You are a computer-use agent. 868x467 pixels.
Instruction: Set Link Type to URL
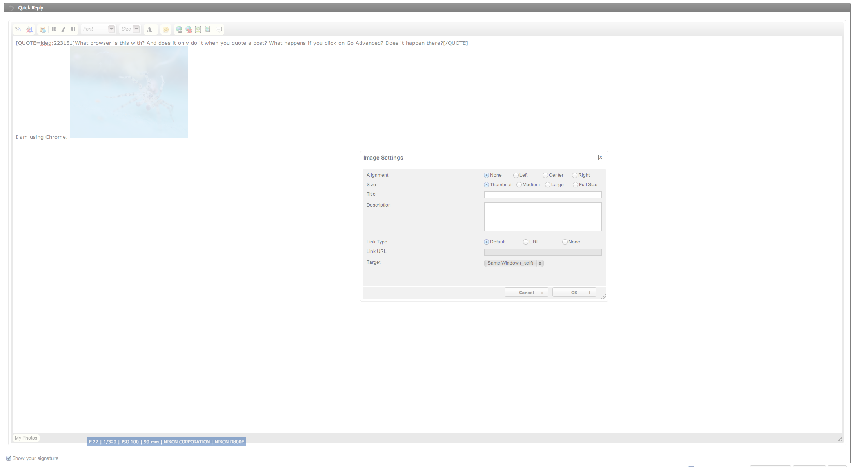(526, 242)
